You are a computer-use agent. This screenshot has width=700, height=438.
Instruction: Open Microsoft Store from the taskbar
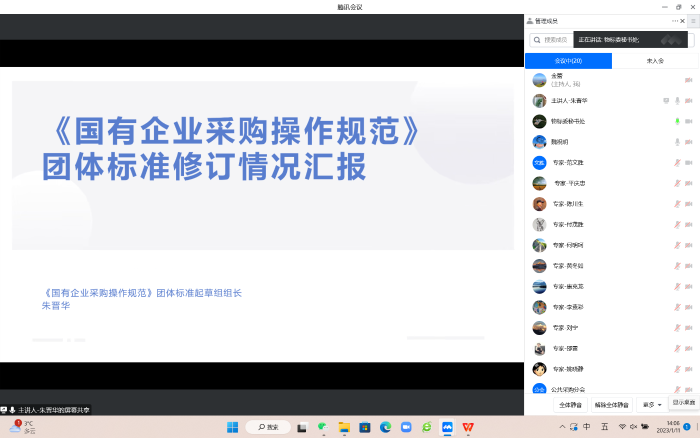coord(365,427)
